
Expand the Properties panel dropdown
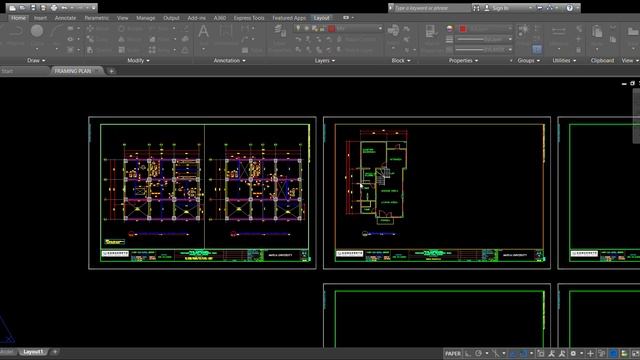pyautogui.click(x=463, y=60)
